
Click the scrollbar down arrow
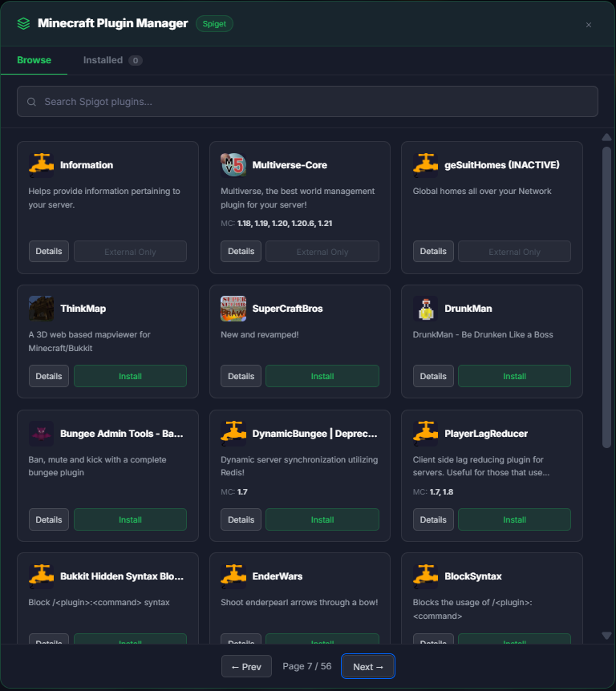click(x=606, y=636)
